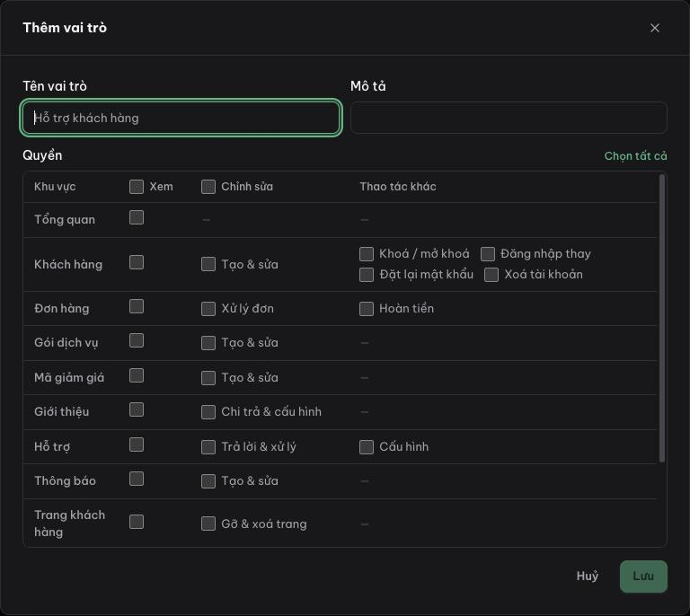Check Tạo & sửa for Mã giảm giá

pos(208,378)
